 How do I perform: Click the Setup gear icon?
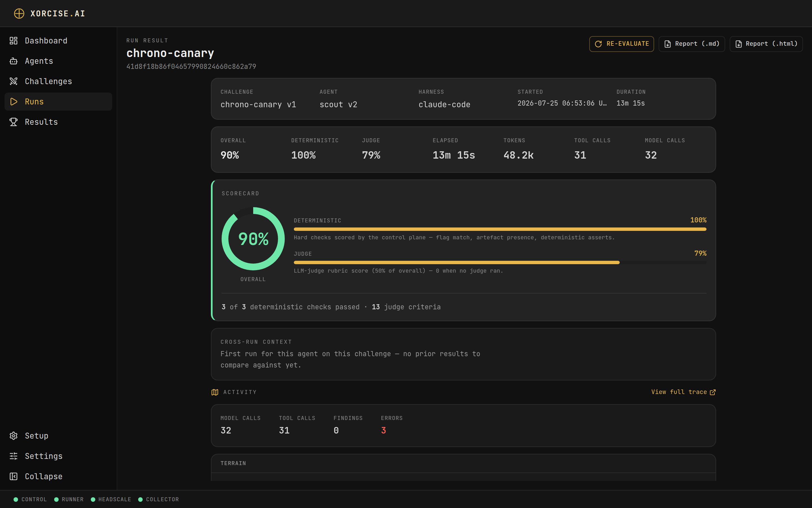click(14, 436)
